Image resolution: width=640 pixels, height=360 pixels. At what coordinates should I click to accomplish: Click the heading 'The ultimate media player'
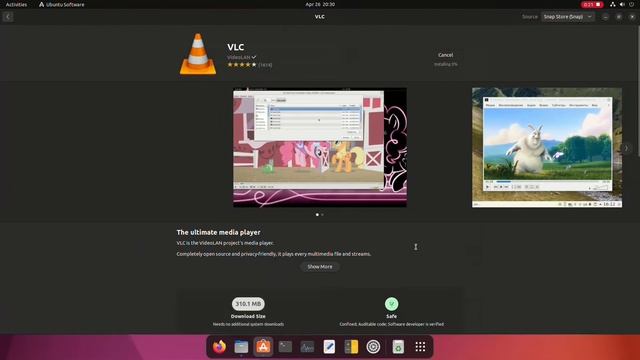pos(218,232)
